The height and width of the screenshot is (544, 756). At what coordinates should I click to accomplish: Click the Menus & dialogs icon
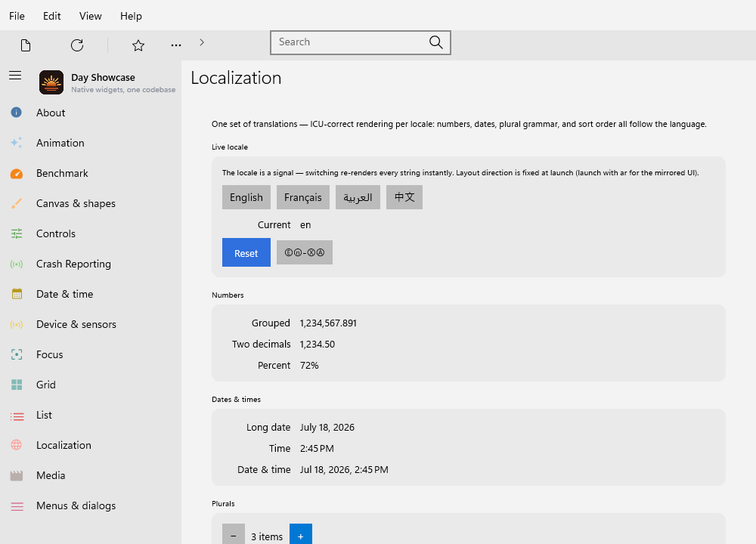point(17,506)
